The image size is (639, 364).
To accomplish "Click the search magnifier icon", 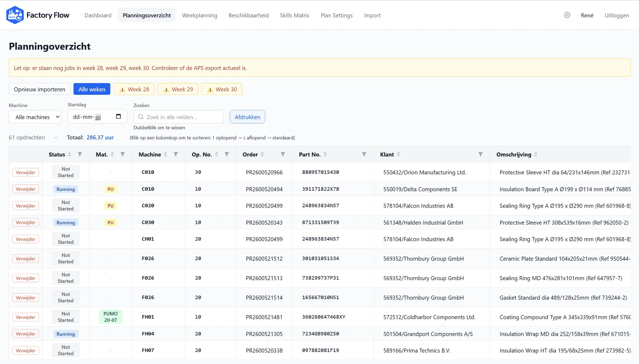I will click(x=141, y=117).
